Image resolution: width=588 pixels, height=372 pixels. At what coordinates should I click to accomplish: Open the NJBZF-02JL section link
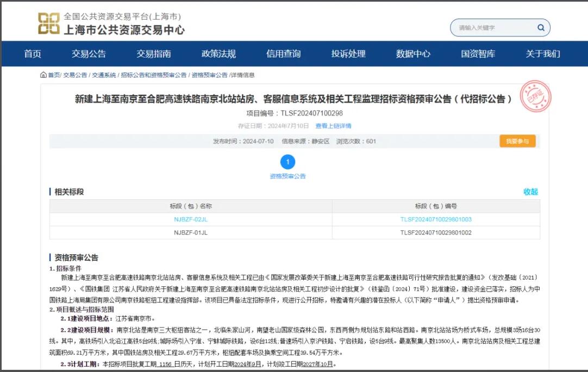pyautogui.click(x=190, y=219)
